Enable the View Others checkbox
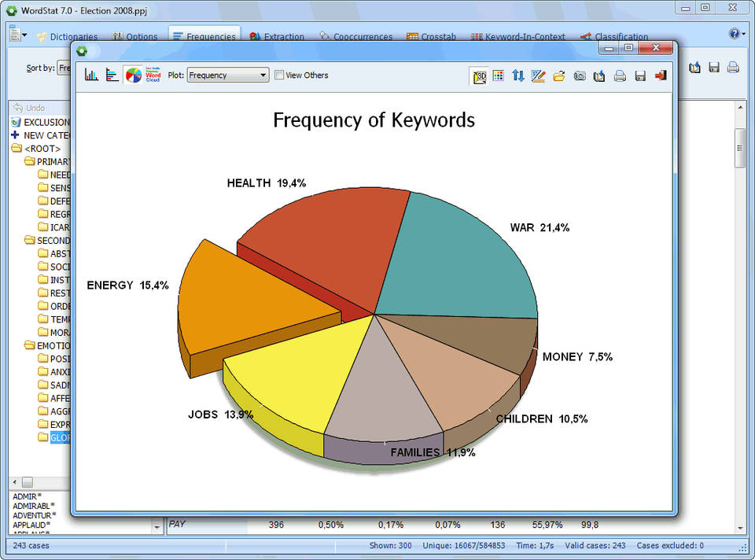This screenshot has width=755, height=560. tap(278, 75)
